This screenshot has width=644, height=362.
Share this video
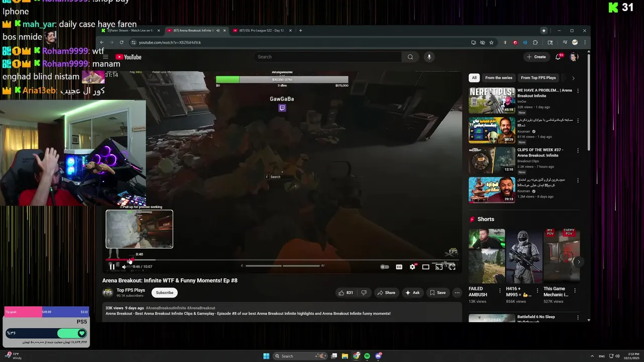pyautogui.click(x=386, y=293)
